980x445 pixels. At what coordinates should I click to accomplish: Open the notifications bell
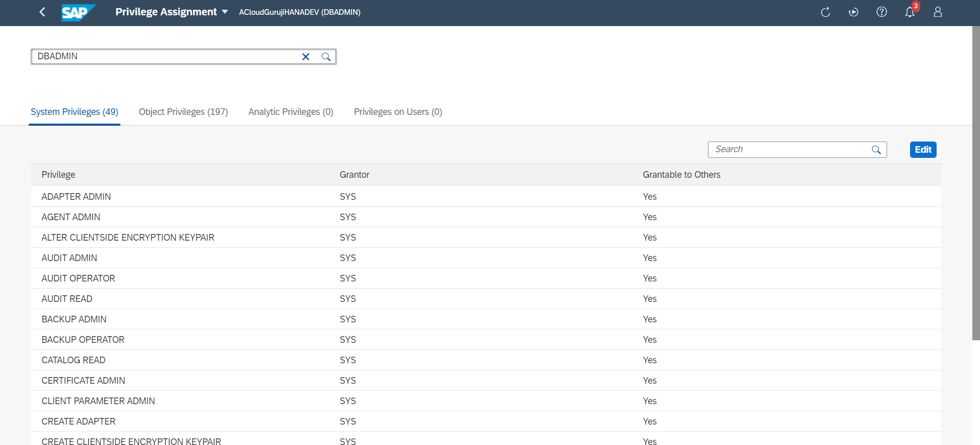(910, 12)
